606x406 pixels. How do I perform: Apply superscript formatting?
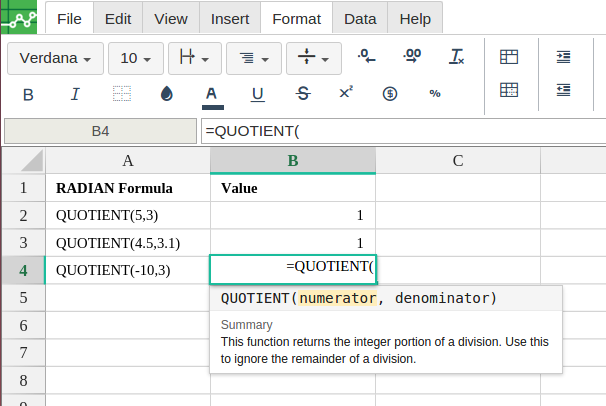346,93
